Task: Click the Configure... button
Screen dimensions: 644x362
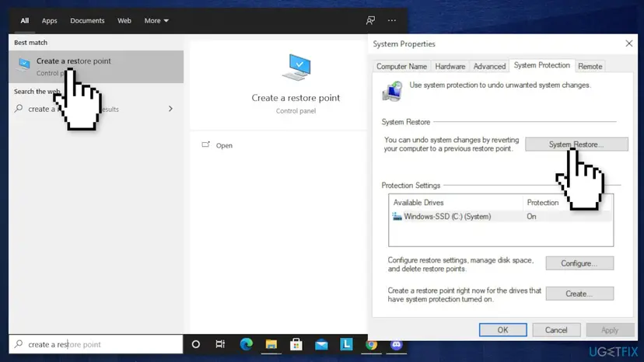Action: [x=579, y=263]
